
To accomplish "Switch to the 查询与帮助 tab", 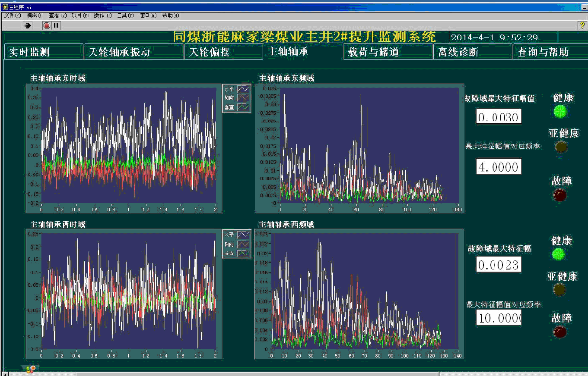I will pos(549,52).
